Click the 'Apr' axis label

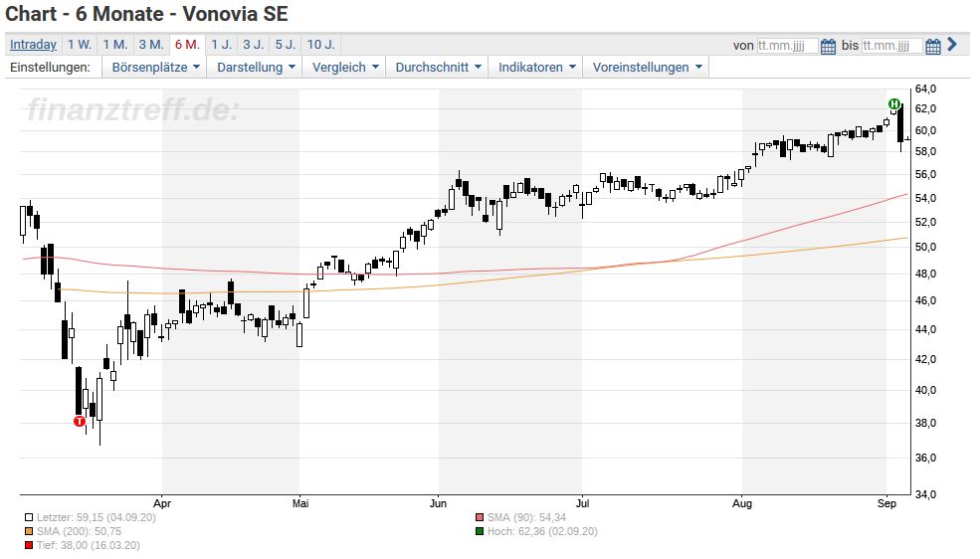coord(162,503)
